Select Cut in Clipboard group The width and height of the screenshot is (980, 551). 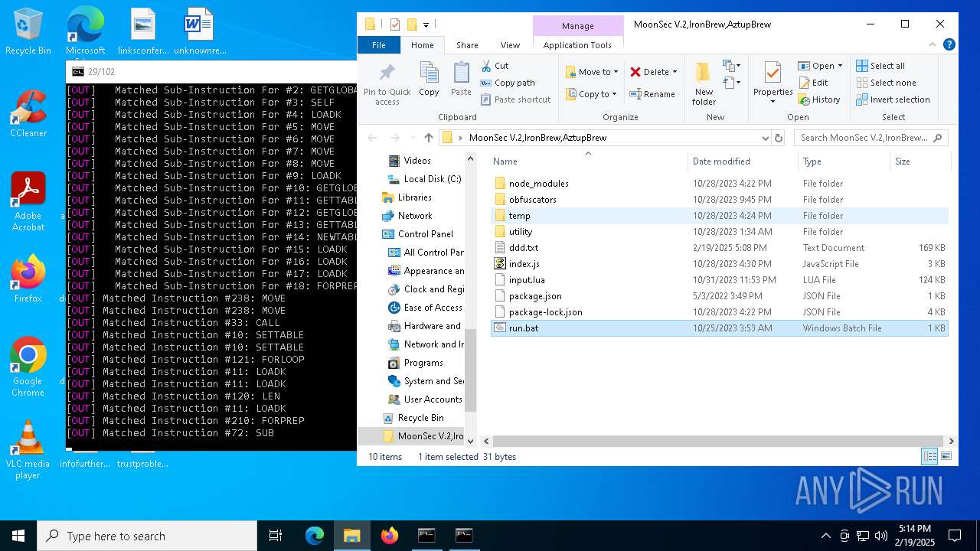tap(495, 66)
